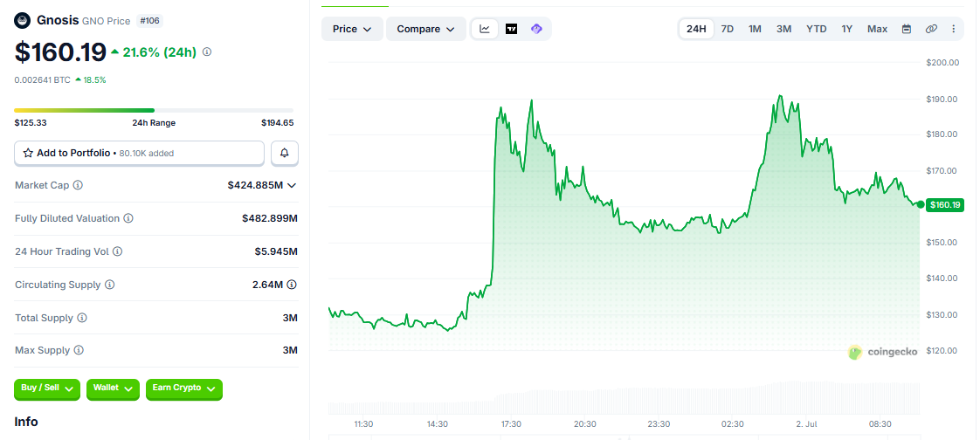
Task: Click the 0.002641 BTC price text
Action: click(43, 80)
